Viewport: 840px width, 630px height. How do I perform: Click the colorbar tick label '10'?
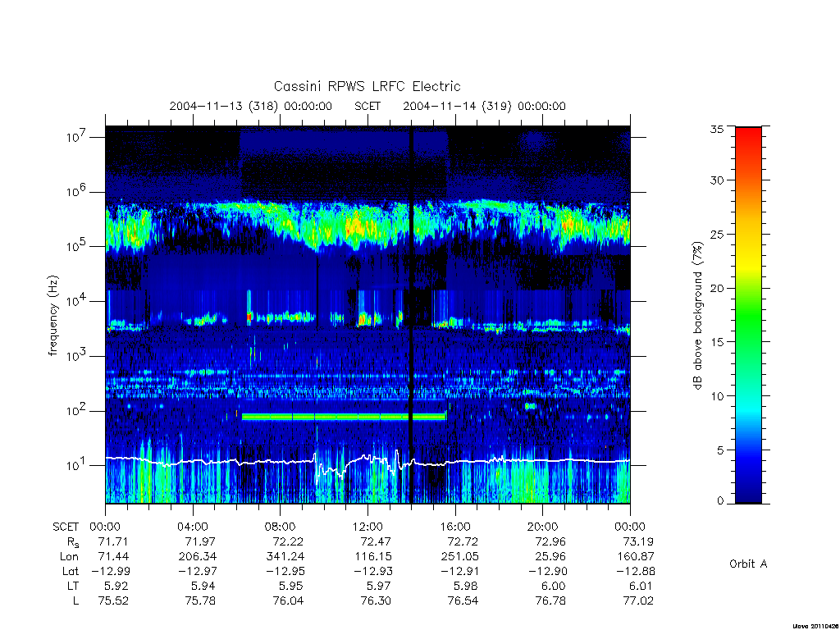(x=716, y=396)
